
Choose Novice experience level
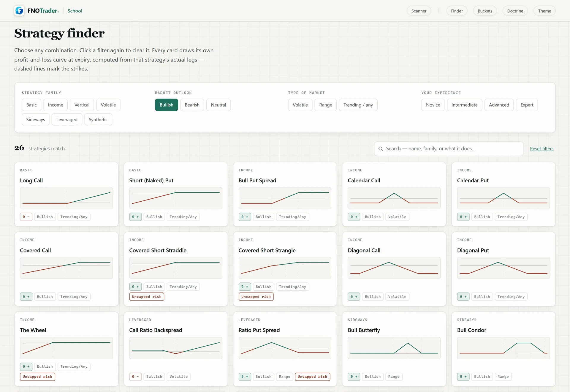point(433,105)
